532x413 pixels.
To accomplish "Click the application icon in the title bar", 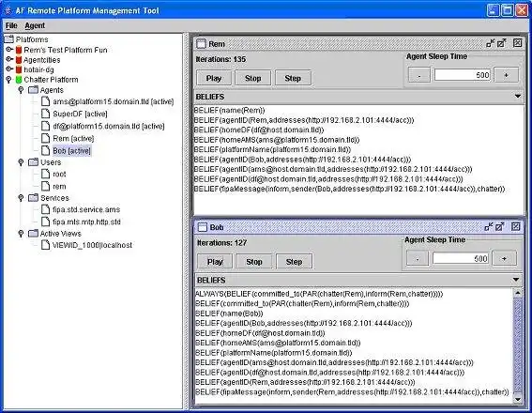I will click(x=8, y=10).
